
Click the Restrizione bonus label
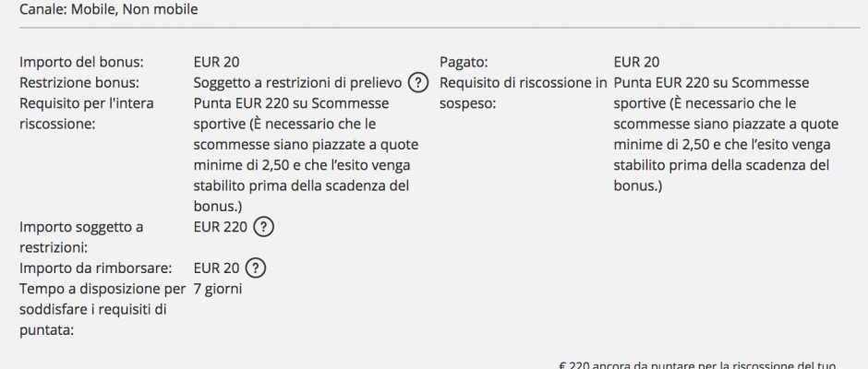coord(79,83)
